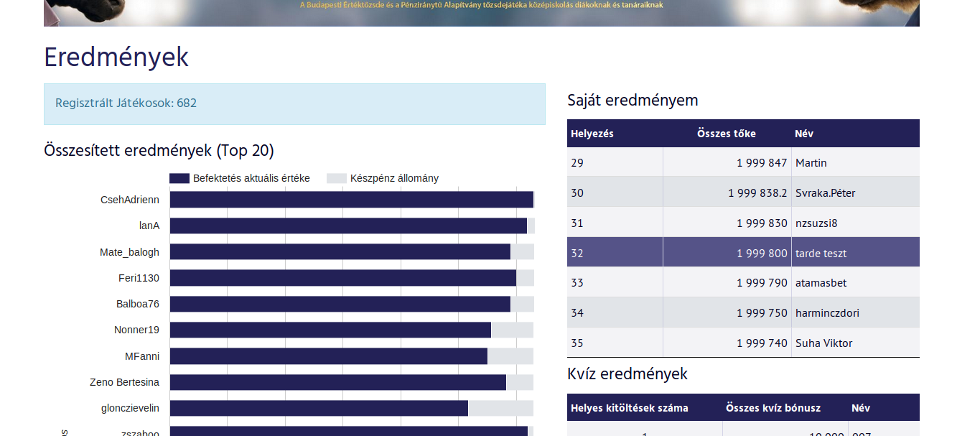Image resolution: width=980 pixels, height=436 pixels.
Task: Select the Készpénz állomány legend label
Action: (394, 178)
